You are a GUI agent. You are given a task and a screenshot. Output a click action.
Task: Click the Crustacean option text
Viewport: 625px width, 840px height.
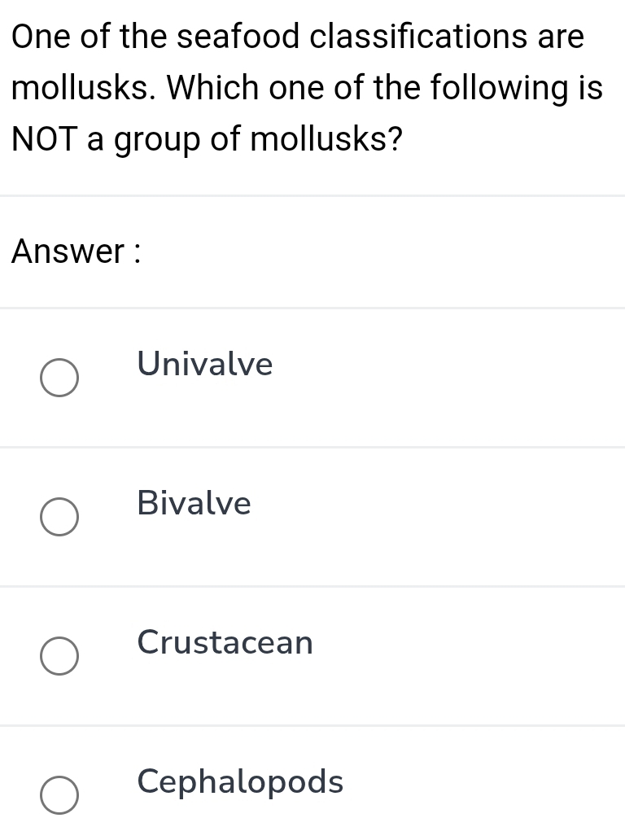click(225, 643)
